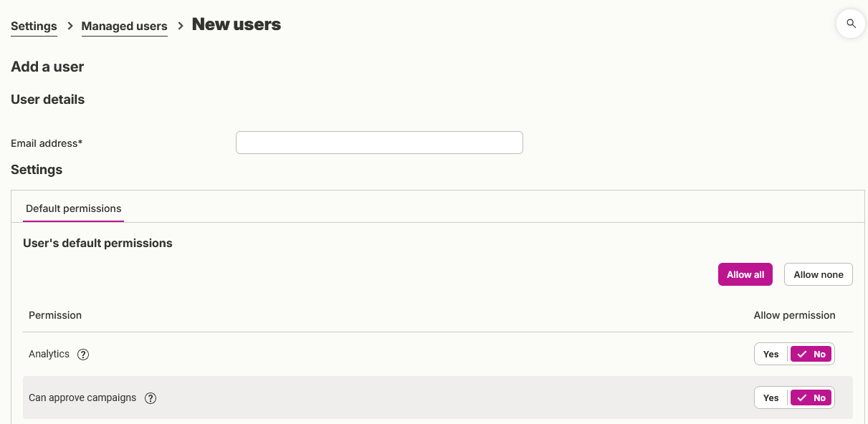Click the help icon beside Analytics
868x424 pixels.
83,355
